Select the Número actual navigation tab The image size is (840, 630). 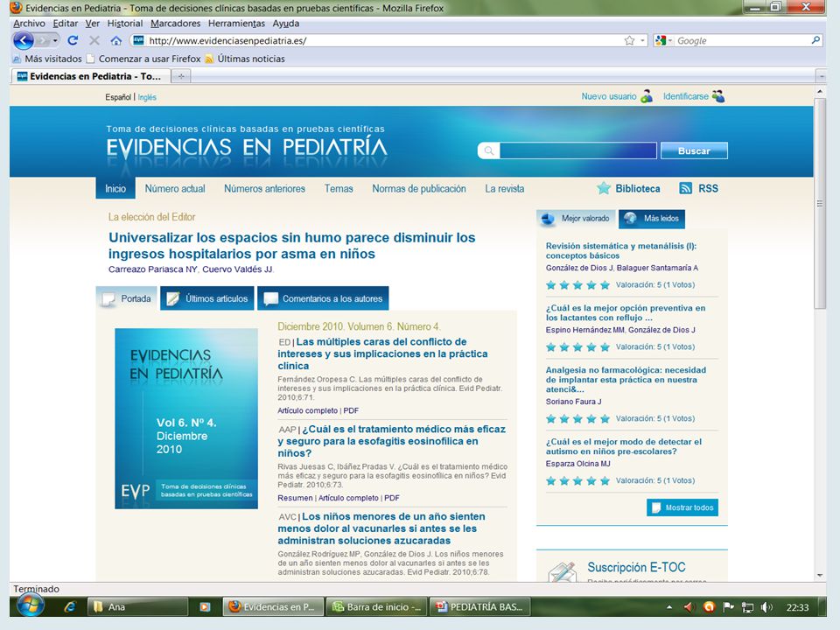pos(175,189)
